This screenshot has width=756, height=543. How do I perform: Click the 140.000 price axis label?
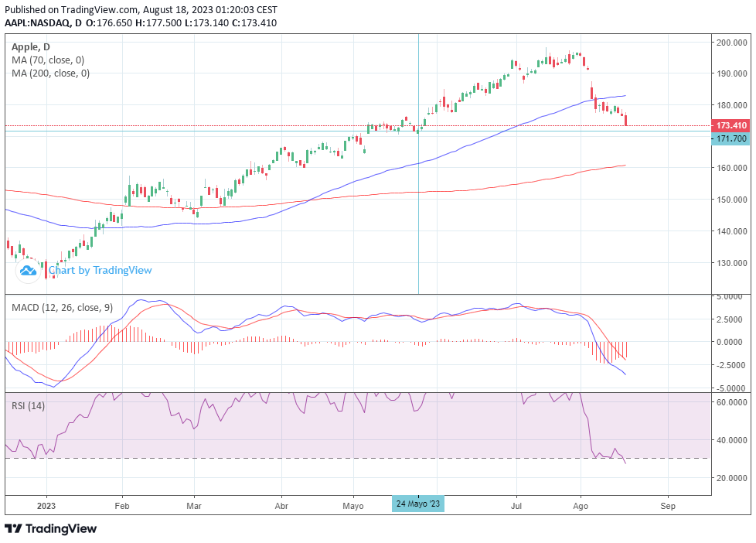[x=732, y=231]
